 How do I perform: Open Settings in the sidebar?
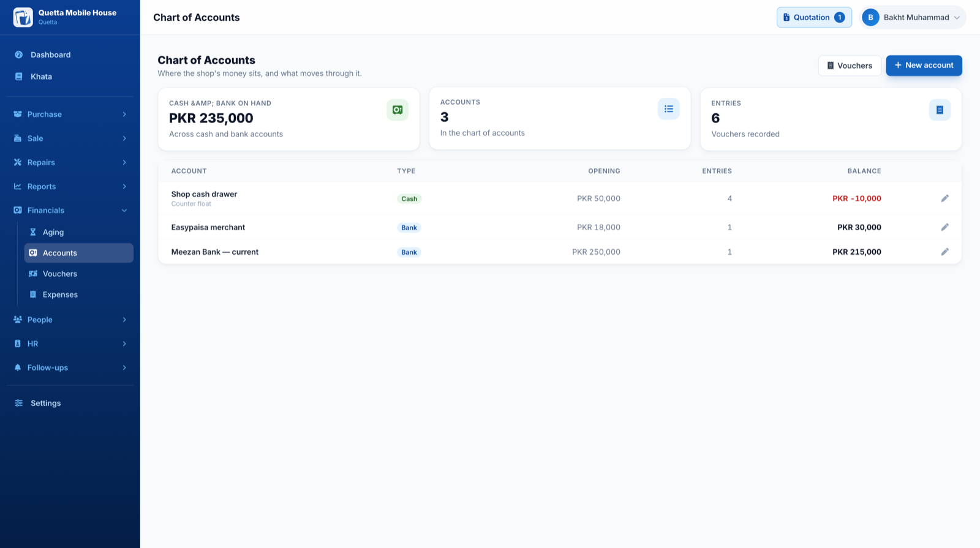(70, 403)
